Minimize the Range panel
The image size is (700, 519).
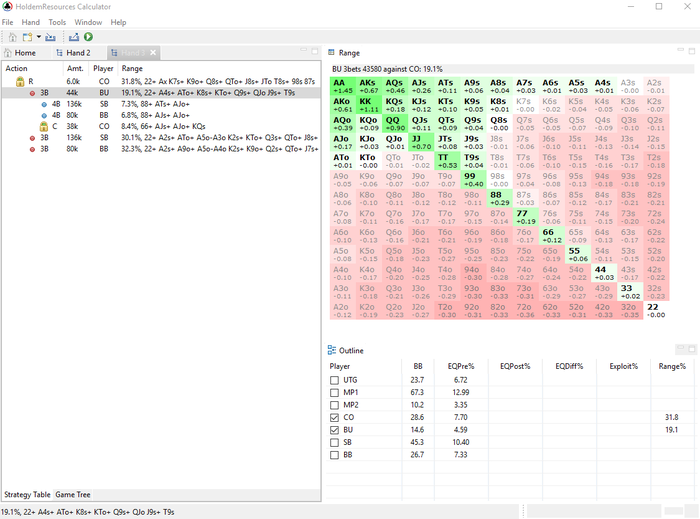click(x=680, y=51)
